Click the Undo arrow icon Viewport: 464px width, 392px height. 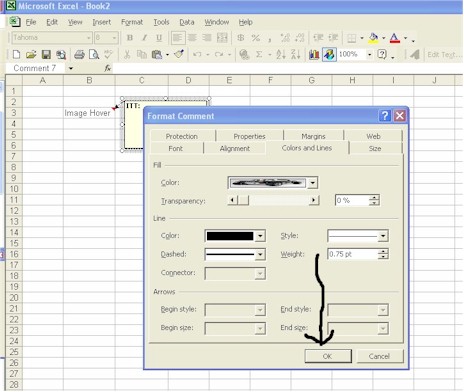[197, 54]
